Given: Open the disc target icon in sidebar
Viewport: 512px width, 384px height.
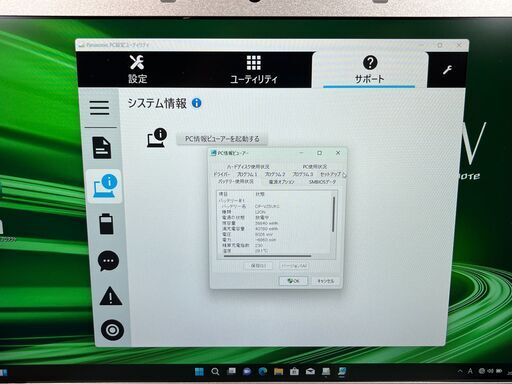Looking at the screenshot, I should click(112, 330).
